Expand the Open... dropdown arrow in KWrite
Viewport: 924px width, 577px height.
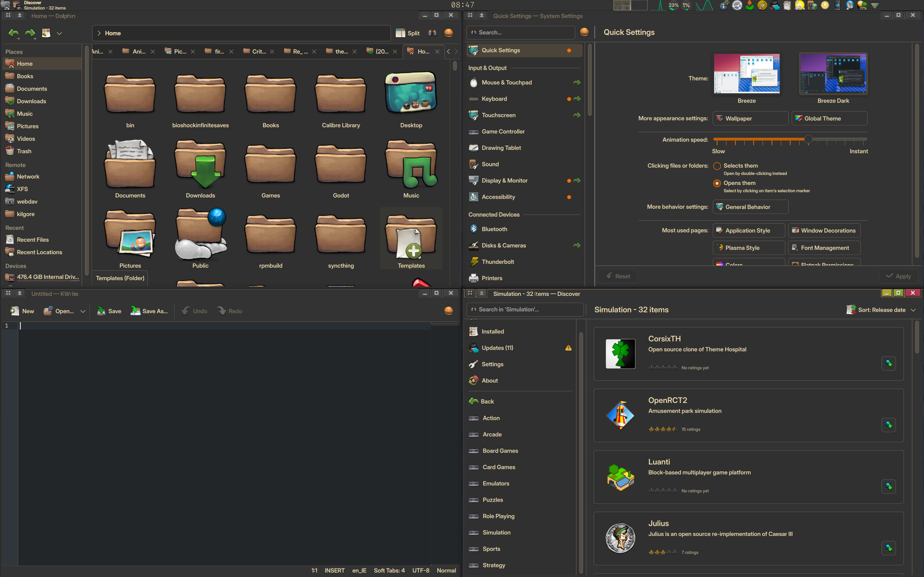[x=82, y=311]
